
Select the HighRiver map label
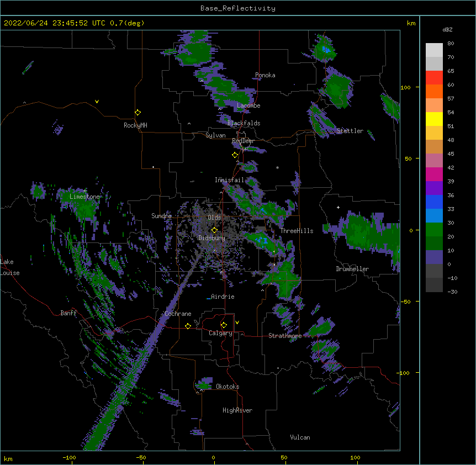click(x=237, y=410)
